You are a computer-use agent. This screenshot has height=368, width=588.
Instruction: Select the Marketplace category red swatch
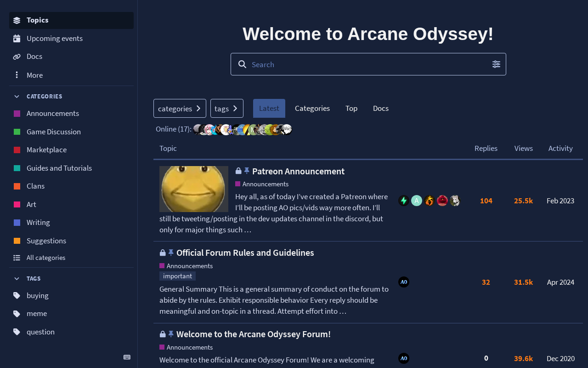17,150
